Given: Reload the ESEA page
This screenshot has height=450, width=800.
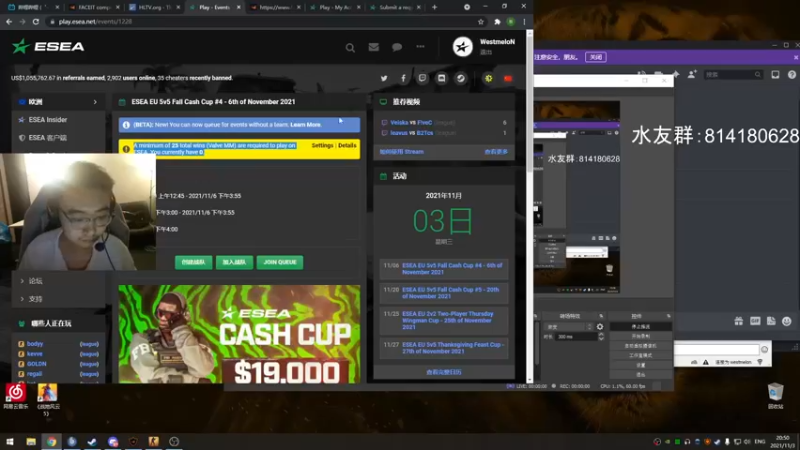Looking at the screenshot, I should click(x=36, y=21).
